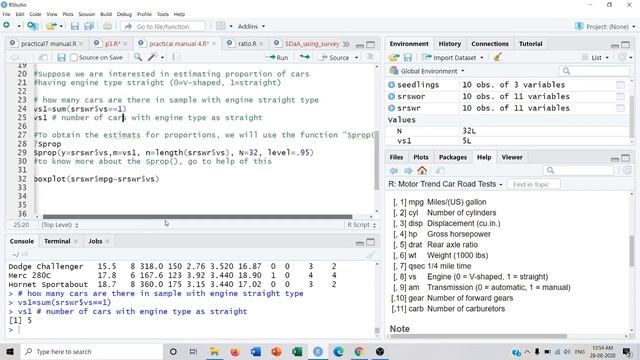Click the Environment search field
This screenshot has height=360, width=640.
click(x=594, y=71)
